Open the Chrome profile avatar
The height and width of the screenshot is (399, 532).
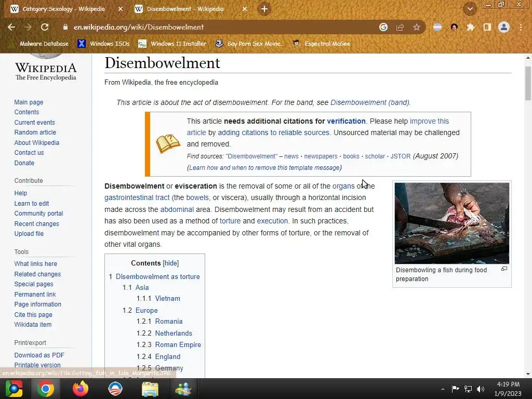[504, 27]
